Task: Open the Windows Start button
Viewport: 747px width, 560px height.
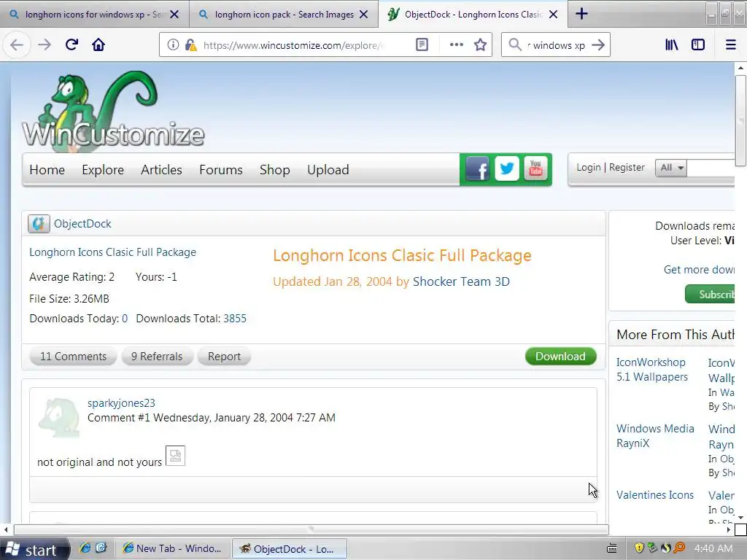Action: (x=35, y=549)
